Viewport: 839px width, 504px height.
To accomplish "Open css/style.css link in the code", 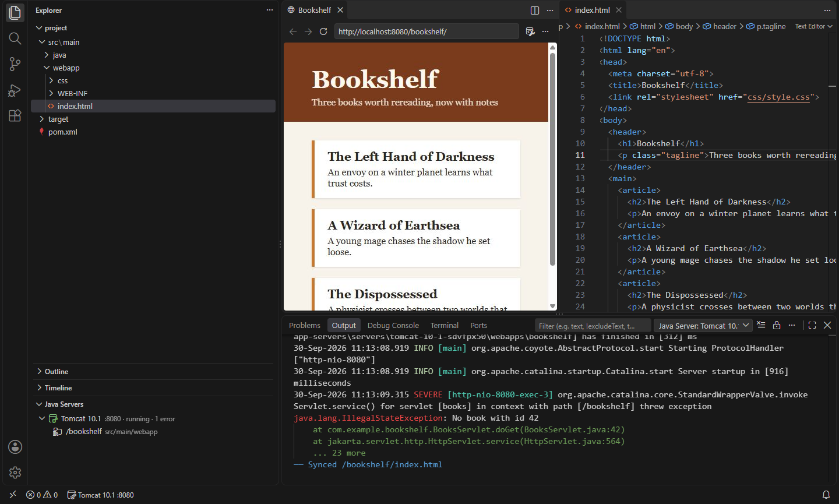I will tap(778, 97).
